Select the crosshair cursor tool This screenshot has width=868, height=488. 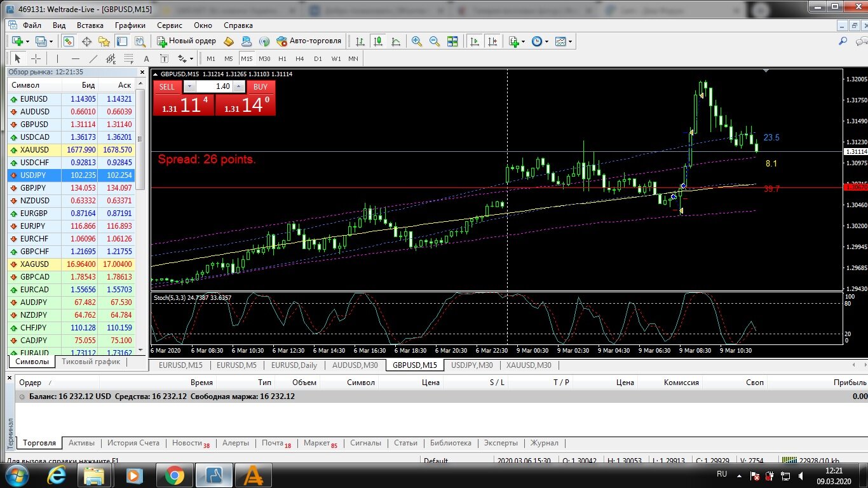point(36,58)
